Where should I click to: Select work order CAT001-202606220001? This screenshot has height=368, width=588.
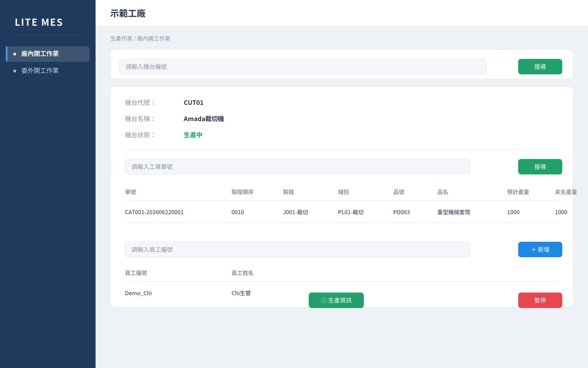(154, 212)
